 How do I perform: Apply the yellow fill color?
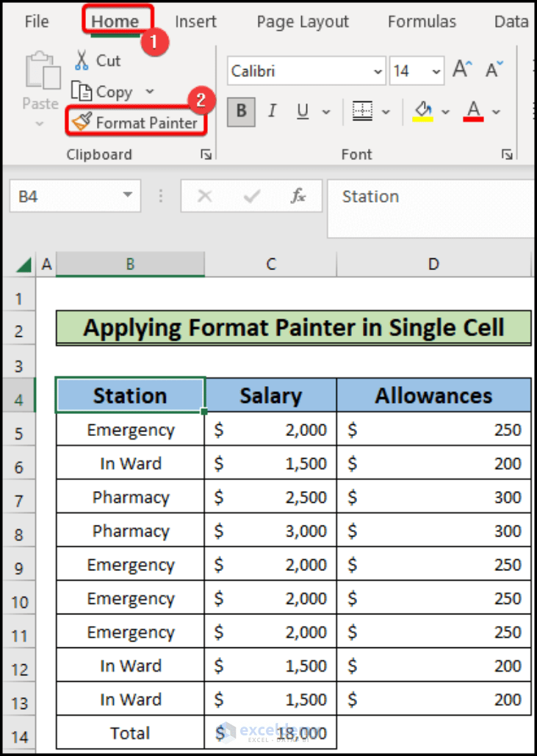pos(423,112)
